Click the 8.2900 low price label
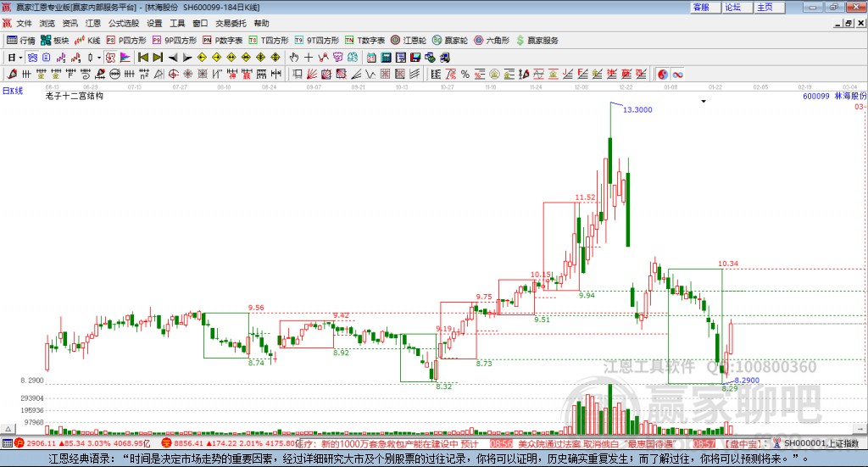The height and width of the screenshot is (467, 868). tap(747, 381)
